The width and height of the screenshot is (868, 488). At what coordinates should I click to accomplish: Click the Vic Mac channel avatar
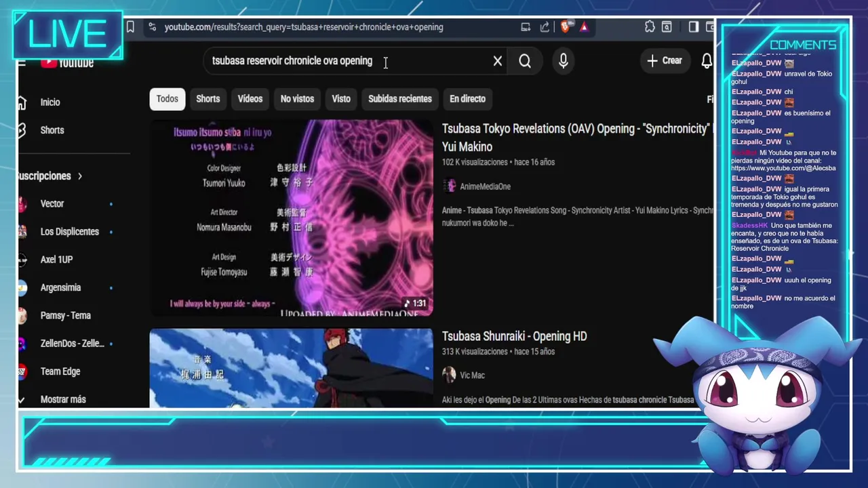click(449, 374)
